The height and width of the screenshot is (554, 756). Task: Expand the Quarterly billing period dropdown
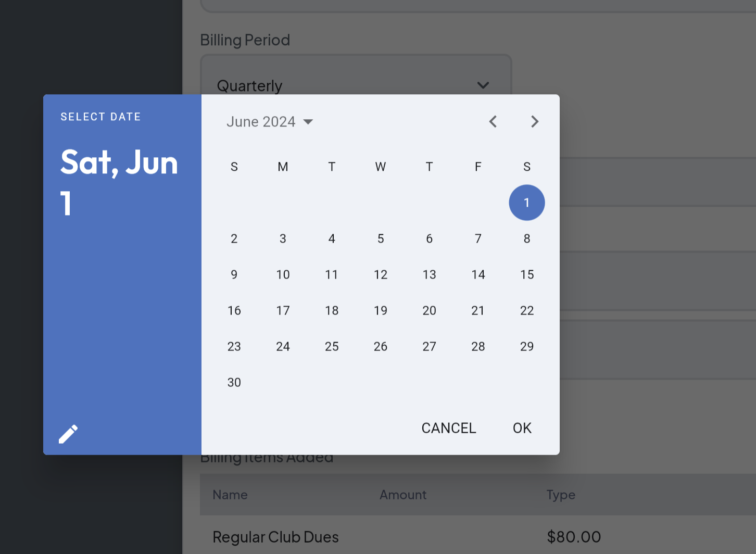pos(483,85)
